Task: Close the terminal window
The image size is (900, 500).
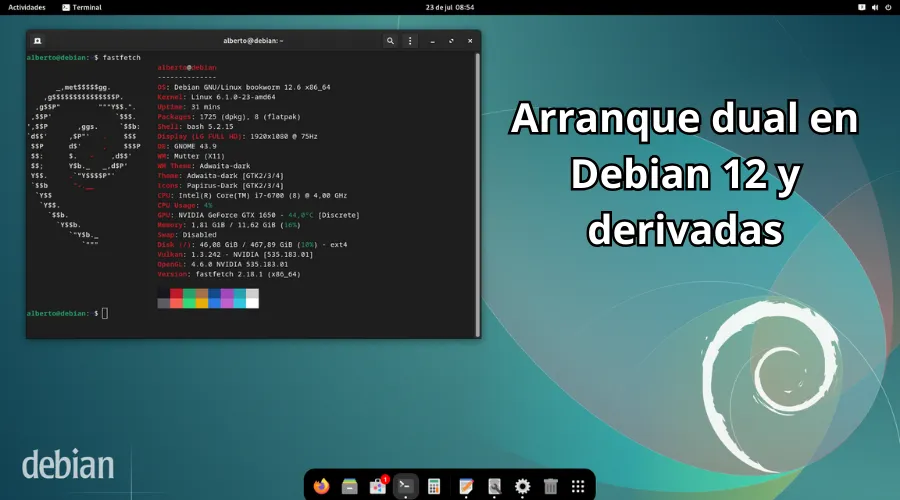Action: [x=470, y=41]
